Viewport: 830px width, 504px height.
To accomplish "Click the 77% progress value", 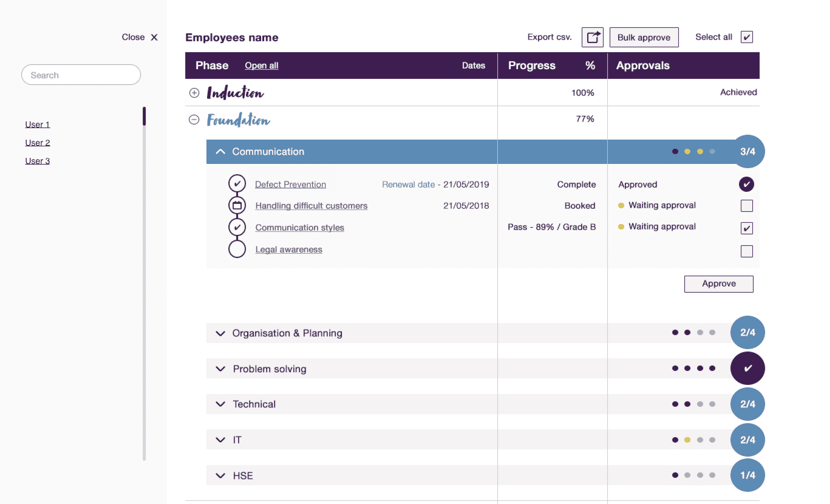I will (x=585, y=119).
